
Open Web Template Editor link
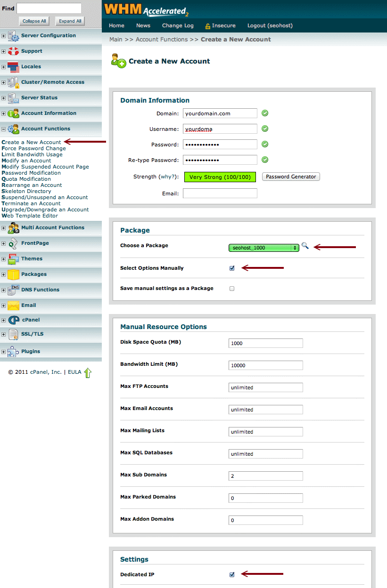pos(30,216)
